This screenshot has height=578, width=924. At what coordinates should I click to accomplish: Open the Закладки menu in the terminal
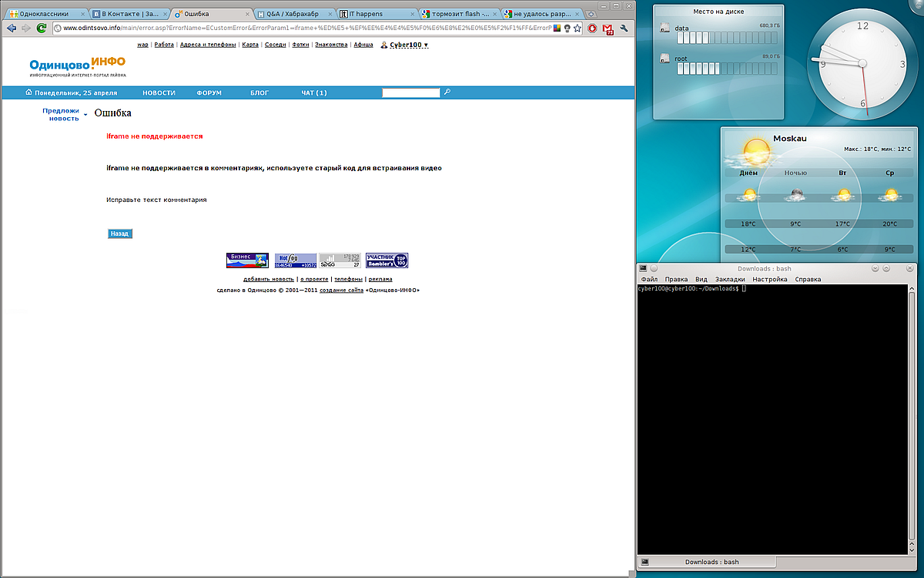click(x=729, y=279)
